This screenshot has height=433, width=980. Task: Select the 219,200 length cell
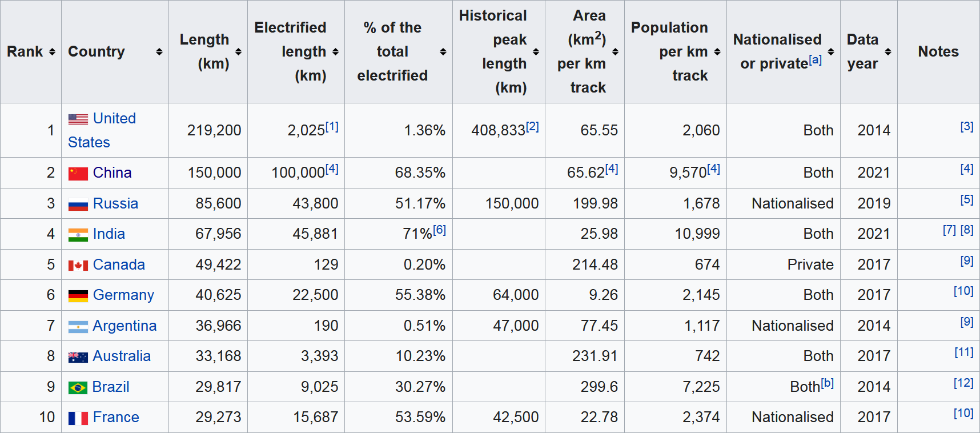[x=208, y=130]
